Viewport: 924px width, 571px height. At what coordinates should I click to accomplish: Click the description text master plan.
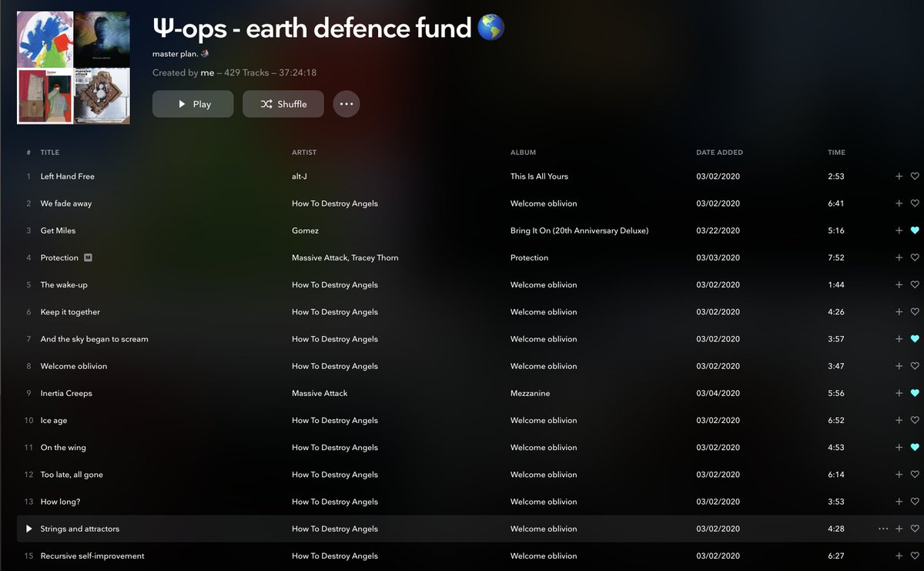pos(174,54)
